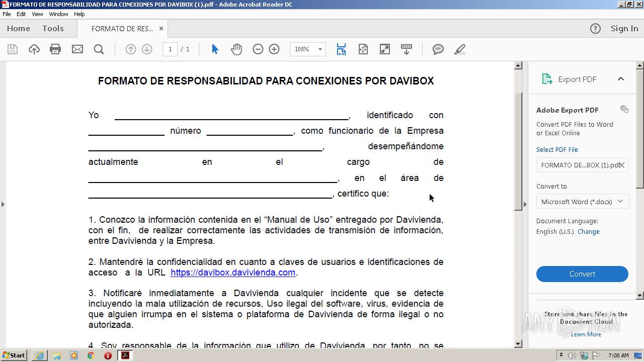Go to next page arrow

point(147,49)
